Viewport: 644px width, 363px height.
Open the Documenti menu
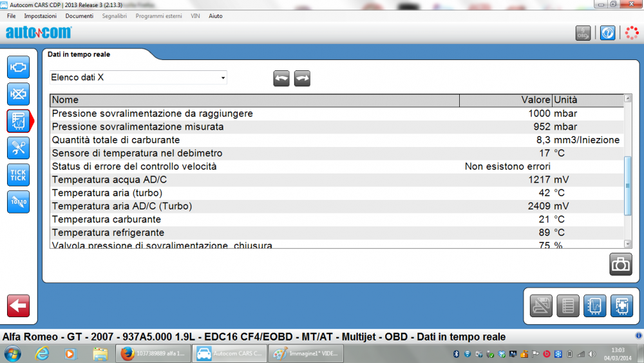point(79,15)
